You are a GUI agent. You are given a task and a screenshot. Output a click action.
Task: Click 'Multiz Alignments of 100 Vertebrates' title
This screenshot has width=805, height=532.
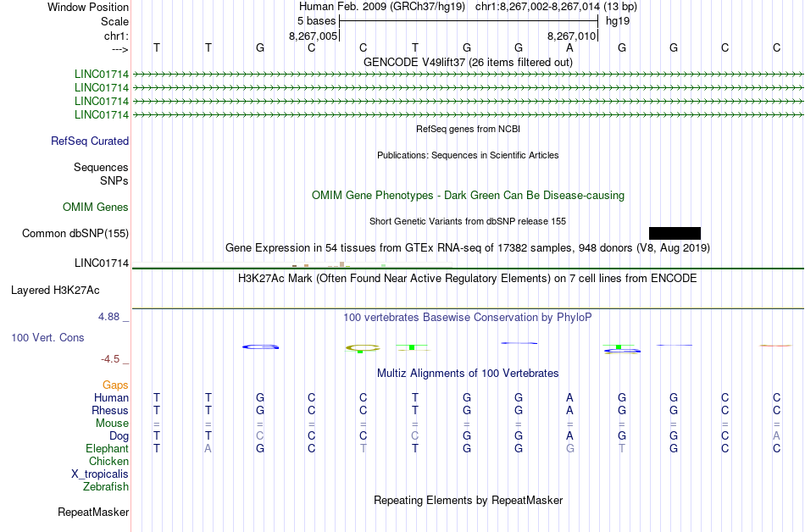[x=468, y=374]
